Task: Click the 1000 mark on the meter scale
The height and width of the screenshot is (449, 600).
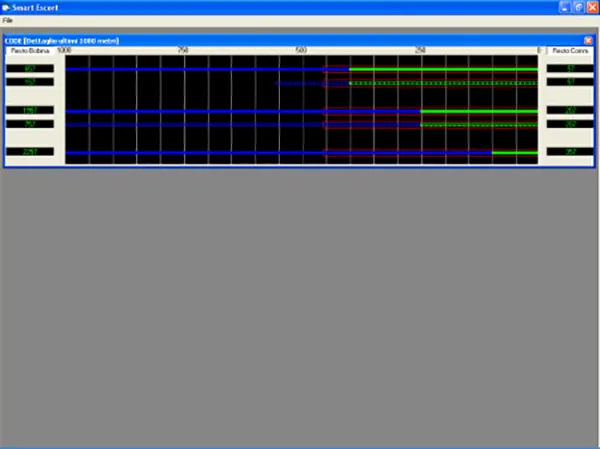Action: pos(64,50)
